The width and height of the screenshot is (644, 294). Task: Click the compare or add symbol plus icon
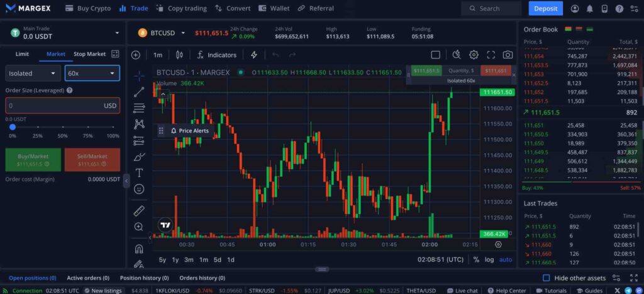136,55
